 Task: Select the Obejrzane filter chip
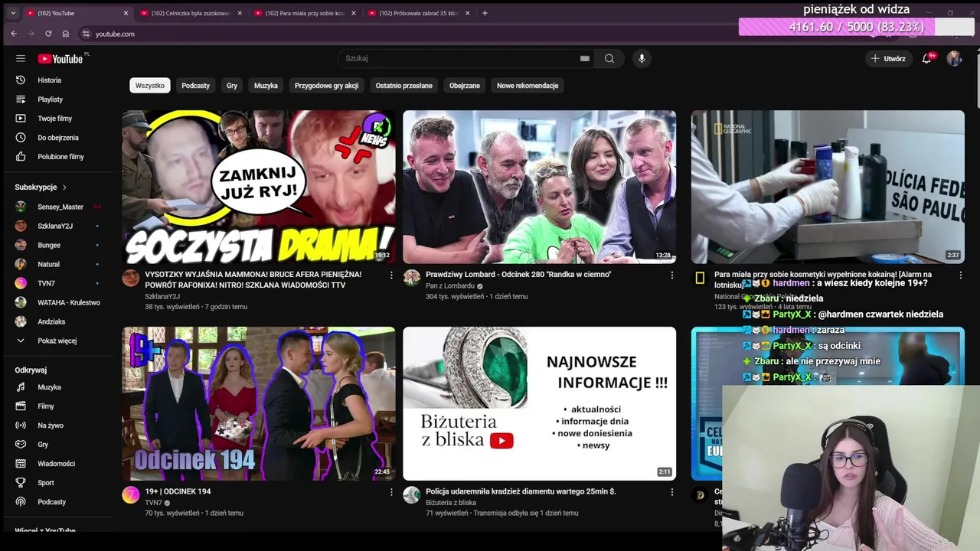tap(465, 86)
